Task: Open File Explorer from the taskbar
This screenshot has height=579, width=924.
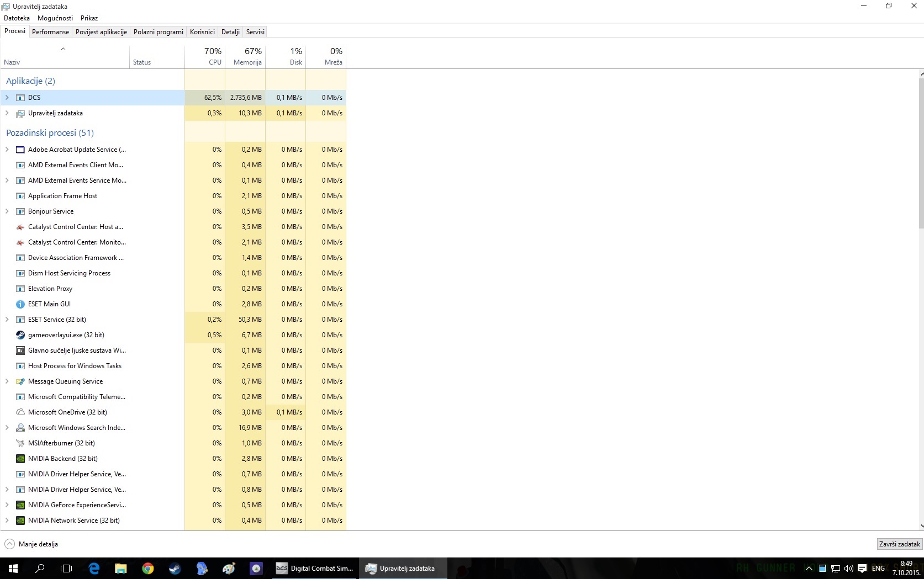Action: [121, 568]
